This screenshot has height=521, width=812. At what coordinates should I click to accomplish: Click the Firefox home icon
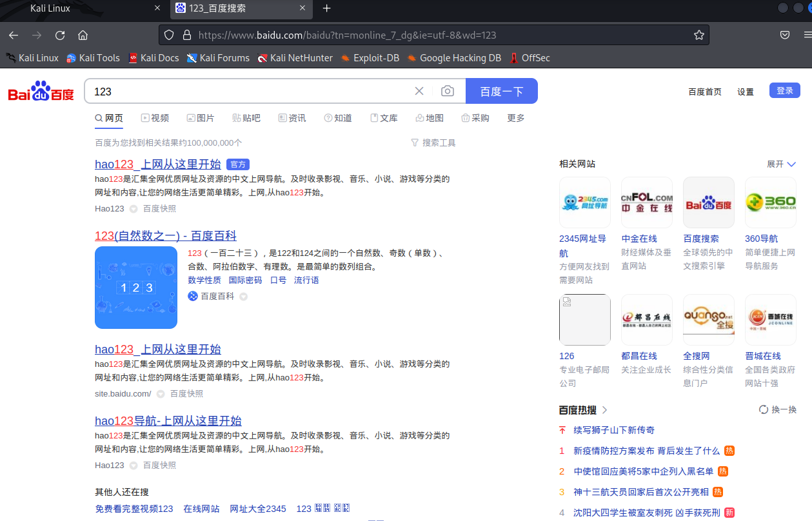click(x=83, y=35)
